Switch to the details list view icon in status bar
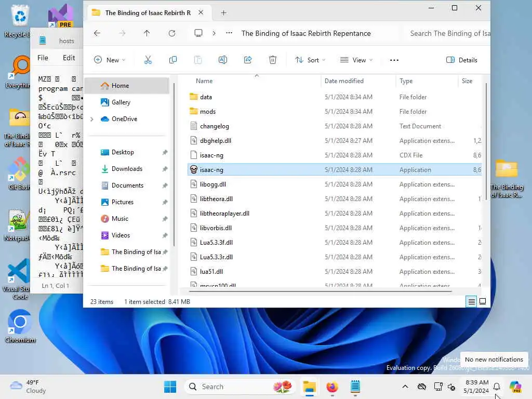 pyautogui.click(x=472, y=301)
